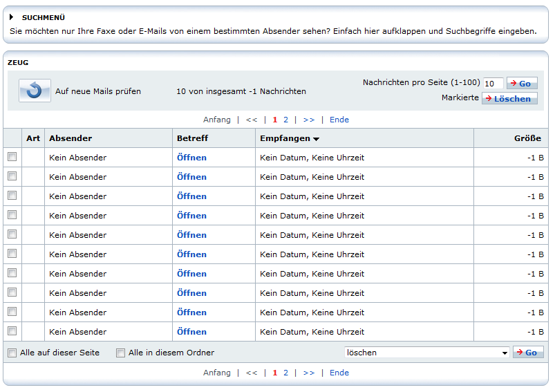Tick the checkbox of the fourth message row

click(x=12, y=215)
